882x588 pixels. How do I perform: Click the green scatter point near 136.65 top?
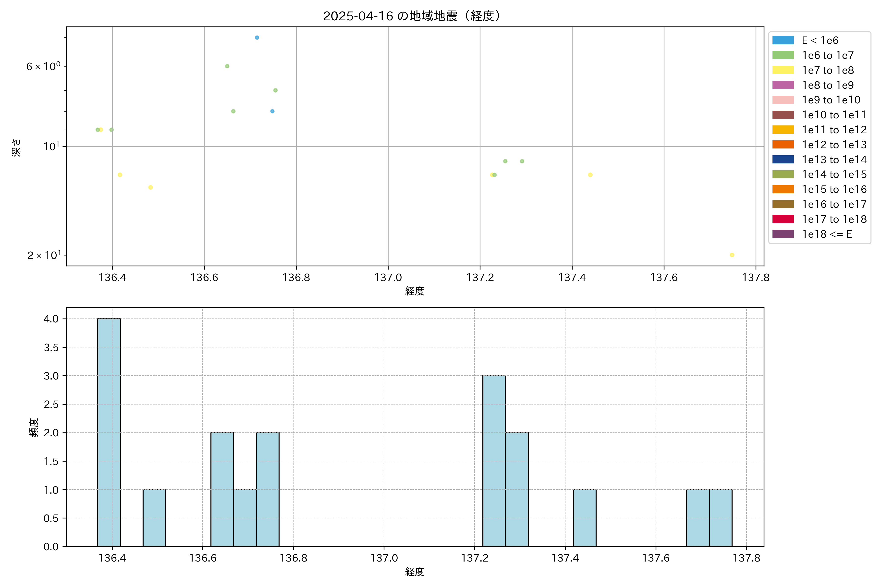[227, 66]
